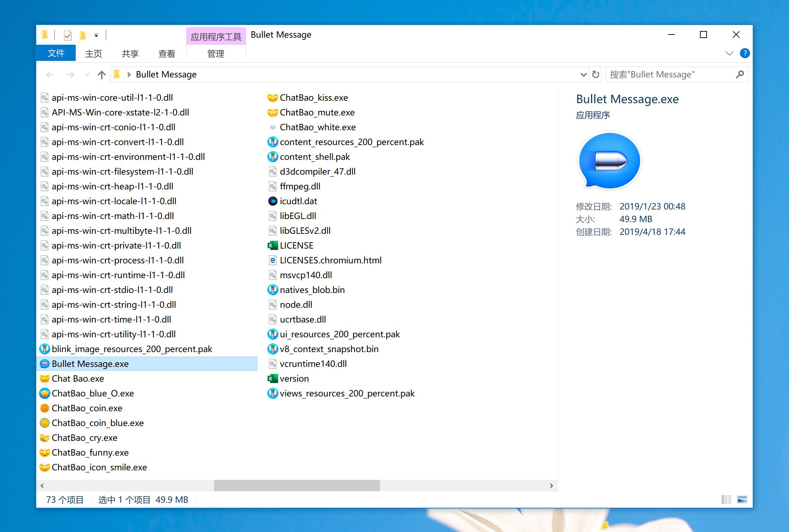Image resolution: width=789 pixels, height=532 pixels.
Task: Click the natives_blob.bin archive icon
Action: (x=273, y=290)
